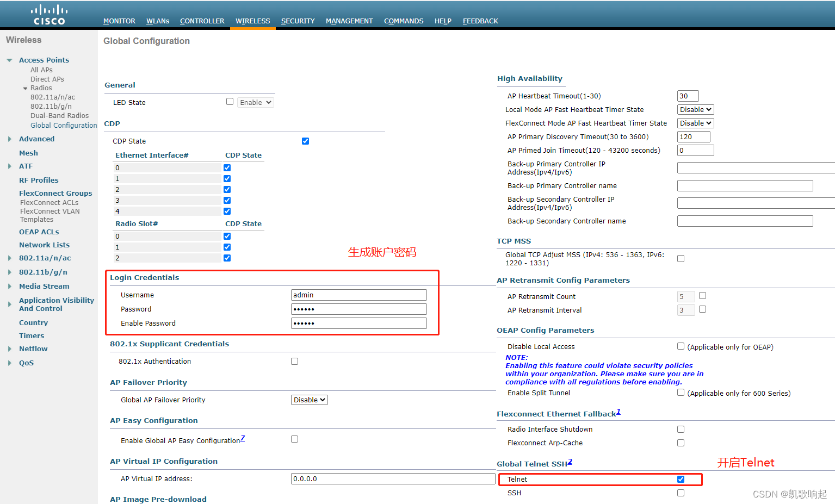Enable the SSH checkbox
835x504 pixels.
pyautogui.click(x=681, y=493)
